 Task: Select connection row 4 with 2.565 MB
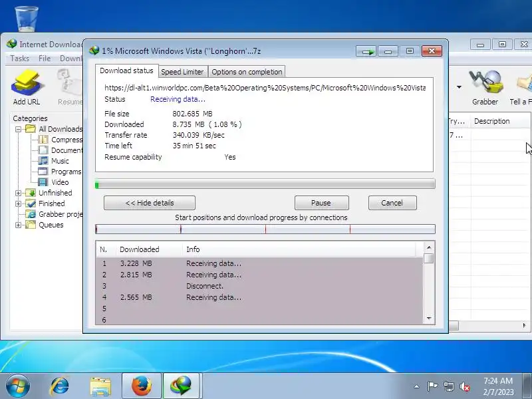tap(259, 297)
